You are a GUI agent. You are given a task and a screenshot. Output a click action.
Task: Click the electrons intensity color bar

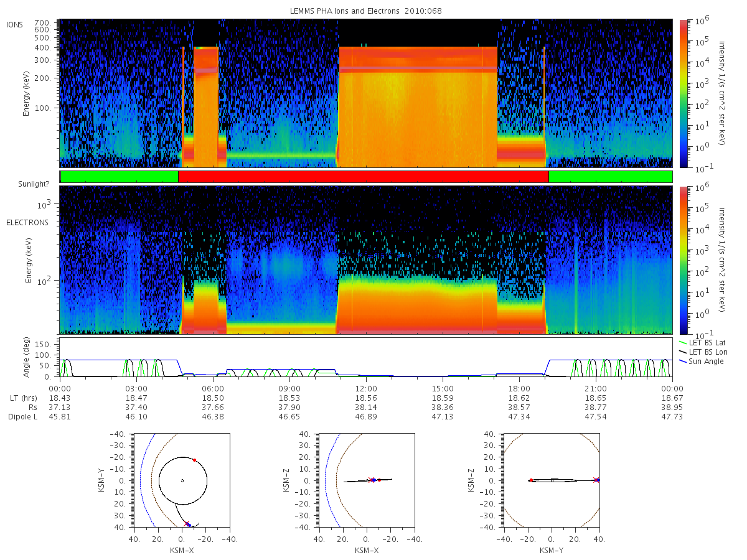(684, 259)
